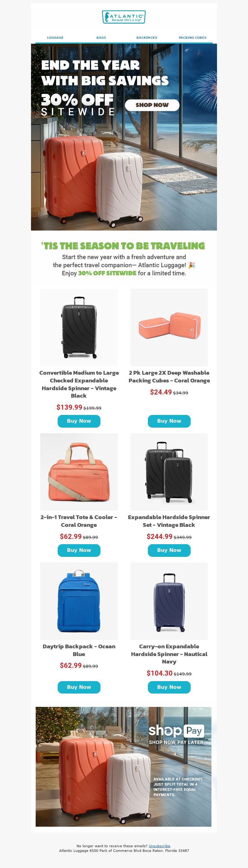Screen dimensions: 248x868
Task: Open the Ocean Blue Daytrip Backpack image
Action: (x=79, y=601)
